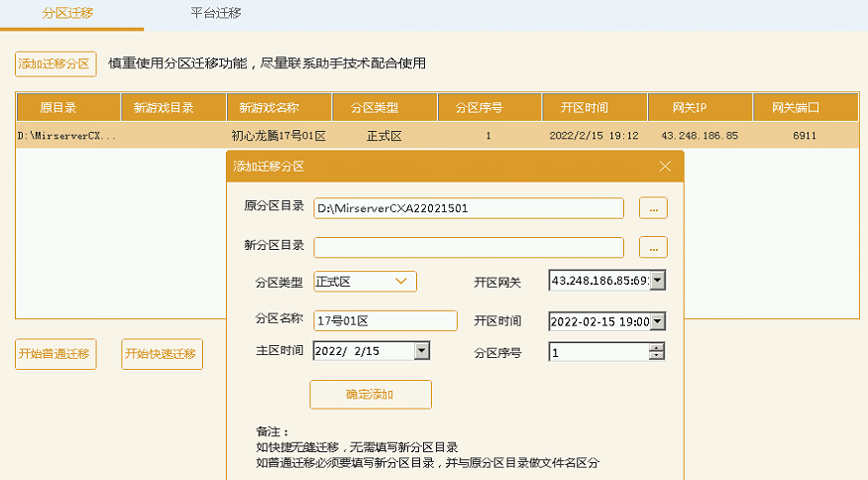
Task: Decrease the 分区序号 value
Action: tap(656, 356)
